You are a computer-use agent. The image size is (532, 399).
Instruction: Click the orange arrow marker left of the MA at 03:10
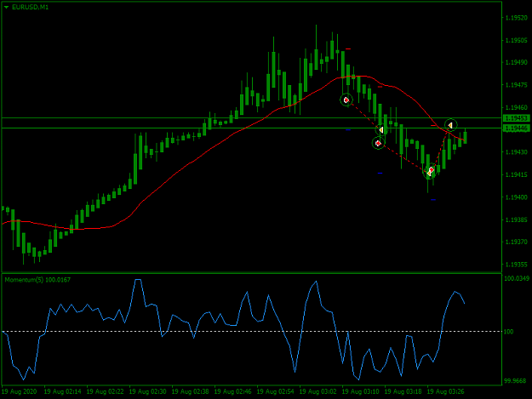(x=381, y=130)
